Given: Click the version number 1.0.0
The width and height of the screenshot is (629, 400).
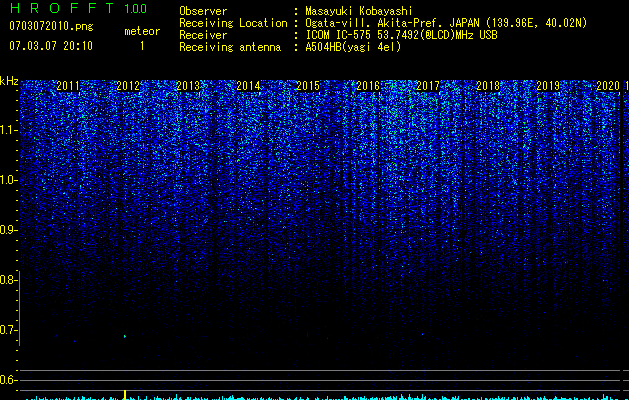Looking at the screenshot, I should pyautogui.click(x=135, y=8).
